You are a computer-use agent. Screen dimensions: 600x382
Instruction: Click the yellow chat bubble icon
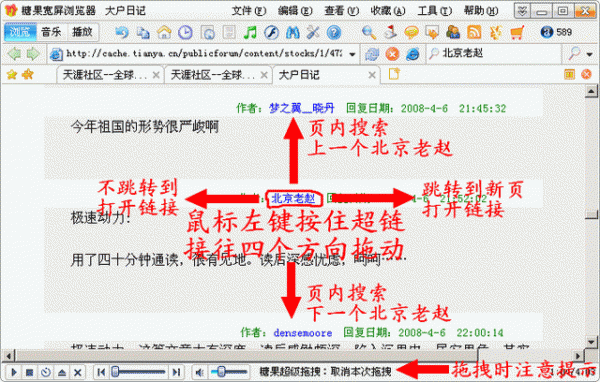[411, 33]
